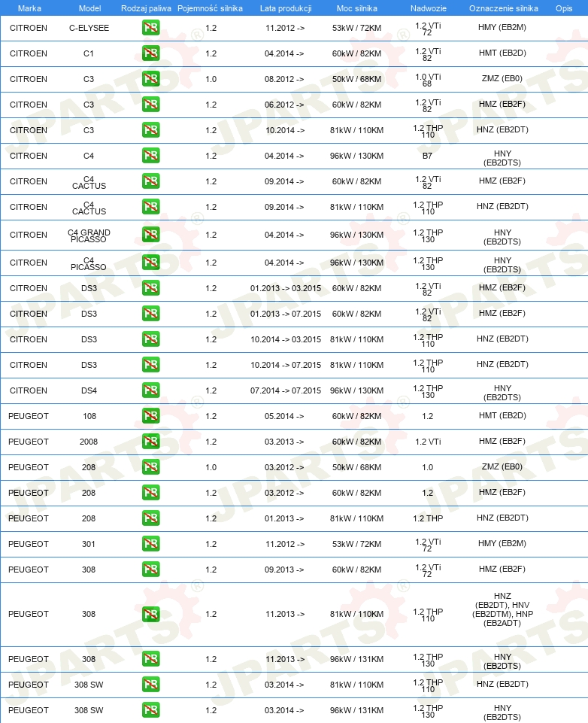Click the 2008 model cell
Screen dimensions: 588x723
(89, 442)
